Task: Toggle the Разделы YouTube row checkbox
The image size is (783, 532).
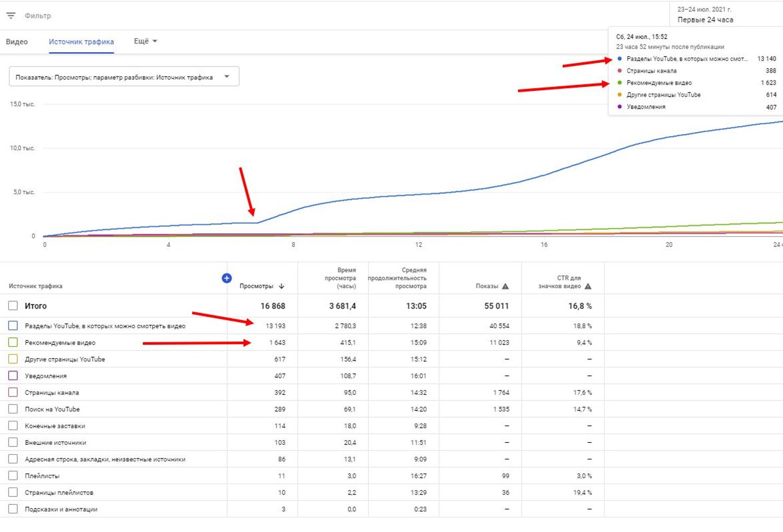Action: pyautogui.click(x=13, y=326)
